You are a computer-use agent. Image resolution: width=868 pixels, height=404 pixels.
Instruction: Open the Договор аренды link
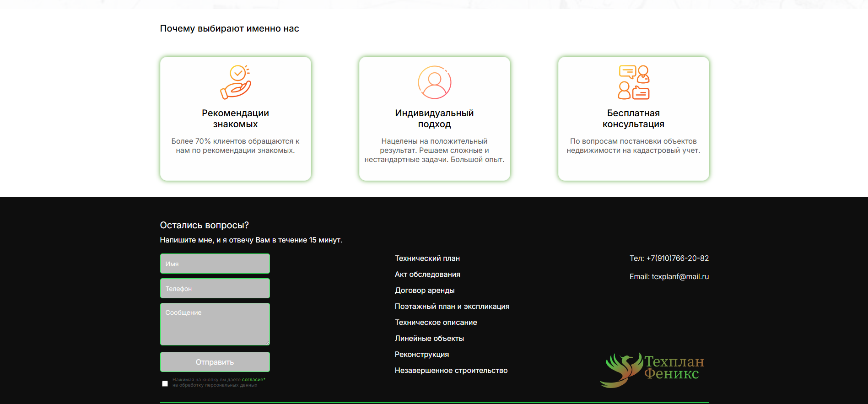click(x=425, y=290)
